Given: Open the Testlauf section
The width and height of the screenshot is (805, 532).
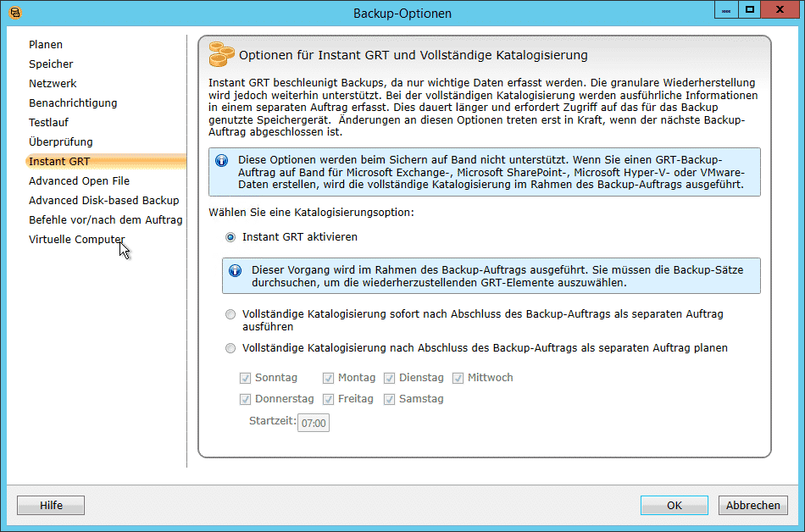Looking at the screenshot, I should click(48, 123).
